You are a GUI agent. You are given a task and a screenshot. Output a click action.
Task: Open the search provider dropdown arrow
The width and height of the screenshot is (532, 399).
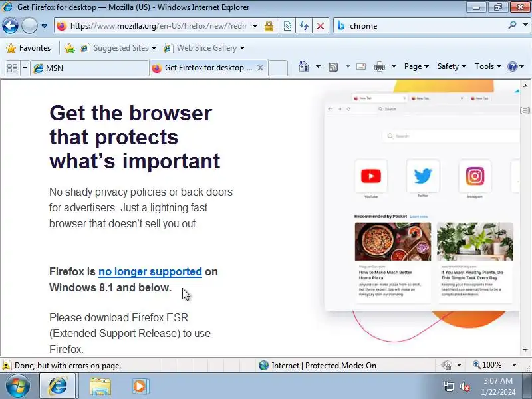525,25
